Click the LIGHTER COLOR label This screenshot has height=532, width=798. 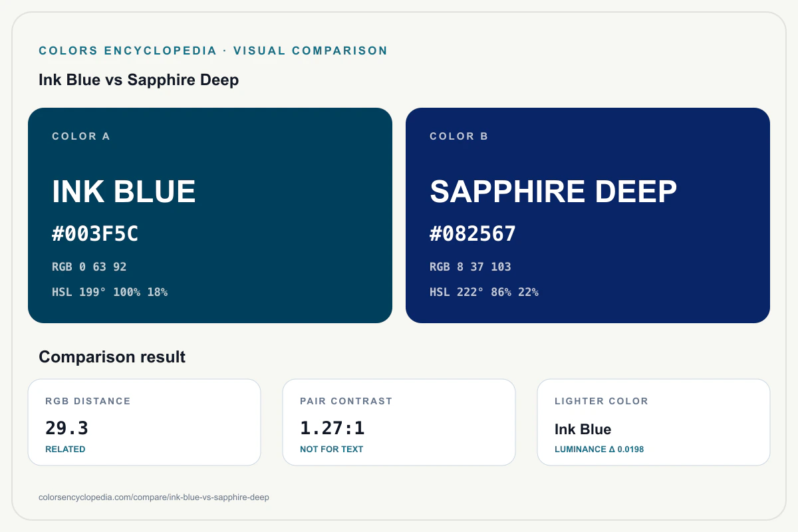[601, 401]
